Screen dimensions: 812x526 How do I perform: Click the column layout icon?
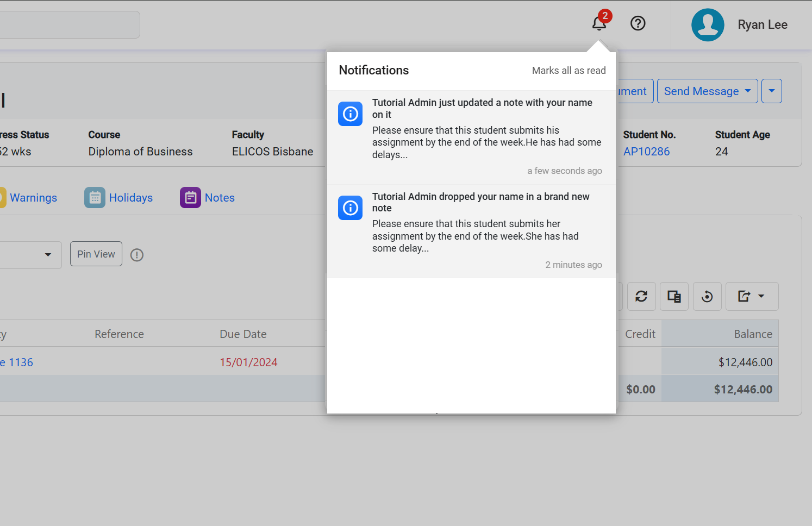674,296
